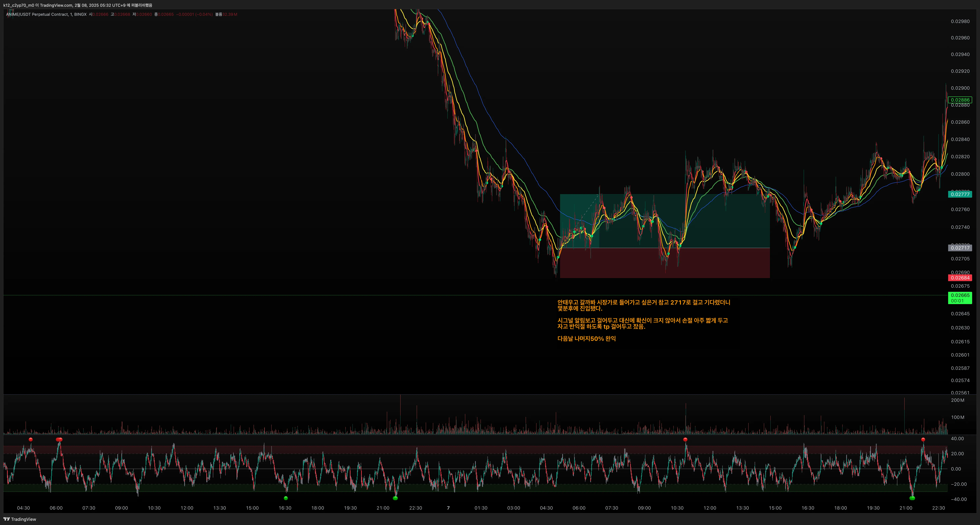980x525 pixels.
Task: Click the publish info line mentioning k12_c2yp70_m0
Action: [x=78, y=5]
